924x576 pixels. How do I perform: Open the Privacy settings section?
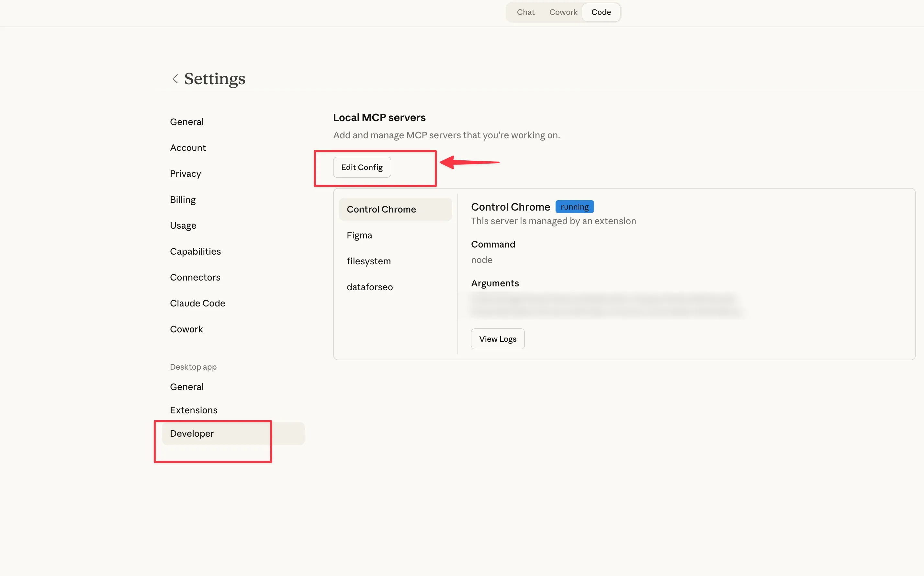coord(185,174)
